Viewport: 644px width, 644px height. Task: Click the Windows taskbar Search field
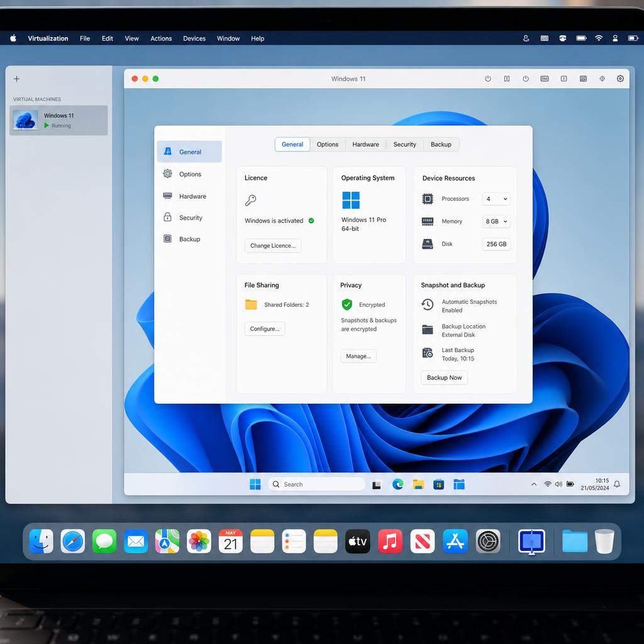coord(317,484)
